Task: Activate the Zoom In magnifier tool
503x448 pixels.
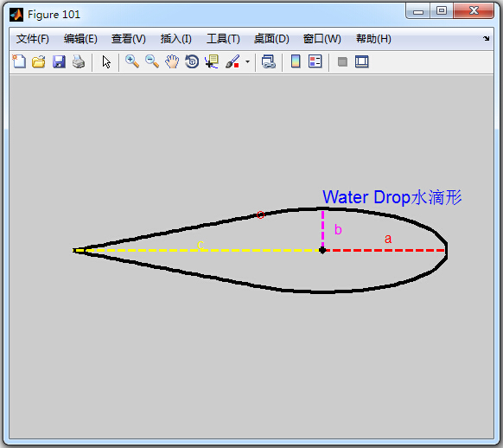Action: coord(132,61)
